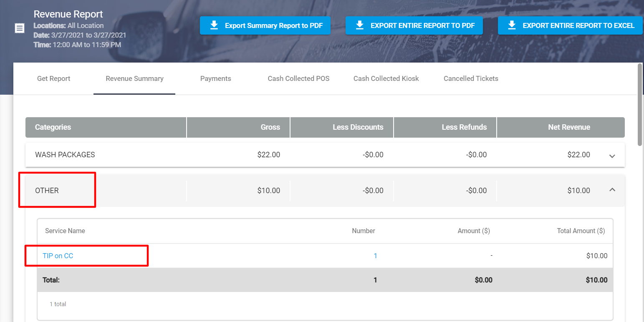Click the WASH PACKAGES category label

tap(65, 155)
